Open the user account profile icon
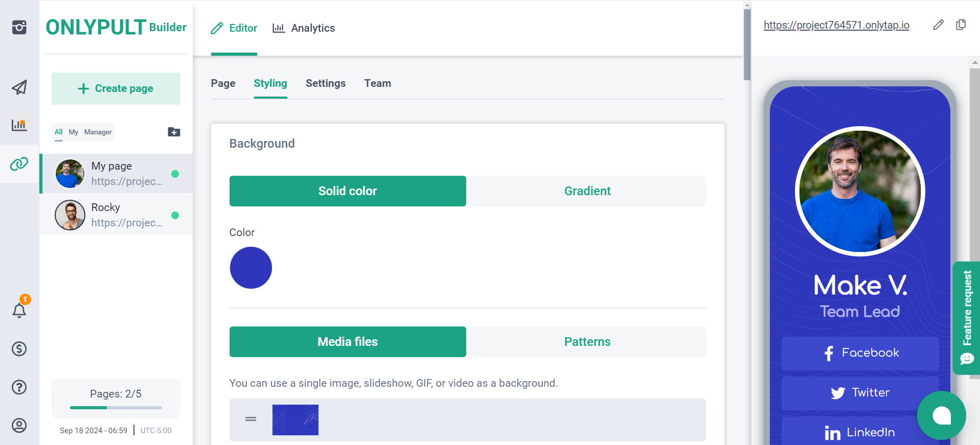This screenshot has width=980, height=445. [19, 425]
